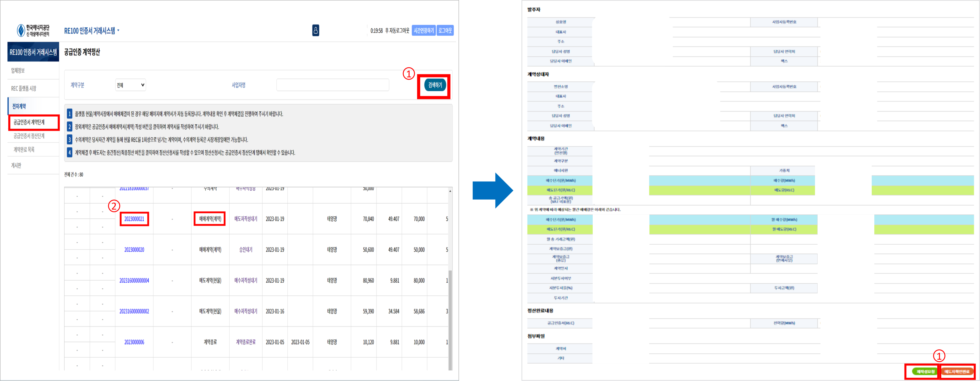The height and width of the screenshot is (381, 980).
Task: Expand the 전자계약 sidebar section
Action: pos(19,107)
